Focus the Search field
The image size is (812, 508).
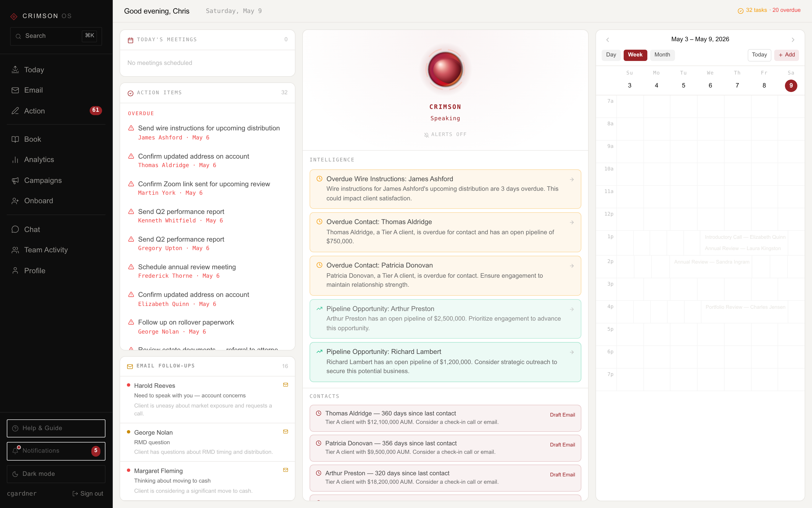point(56,36)
